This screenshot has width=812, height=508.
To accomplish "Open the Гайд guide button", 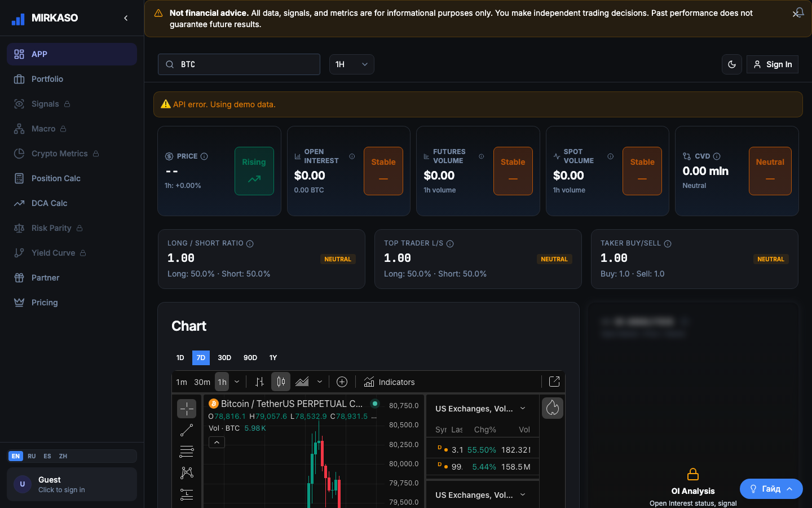I will point(771,489).
